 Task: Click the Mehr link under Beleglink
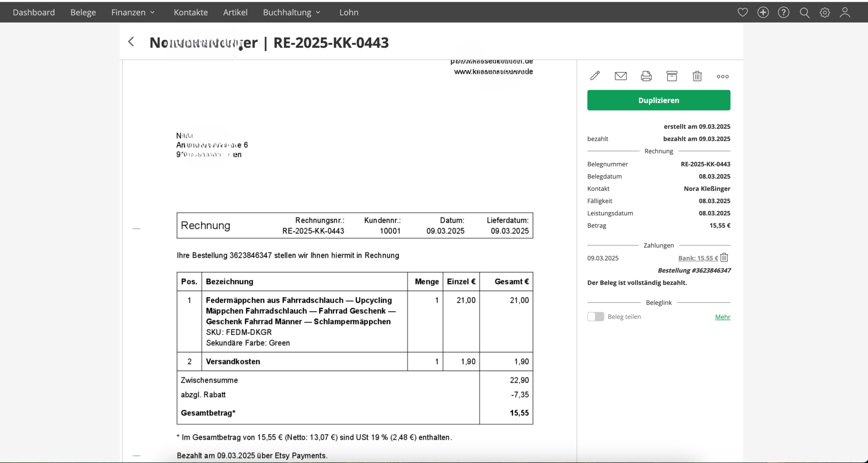click(x=722, y=317)
